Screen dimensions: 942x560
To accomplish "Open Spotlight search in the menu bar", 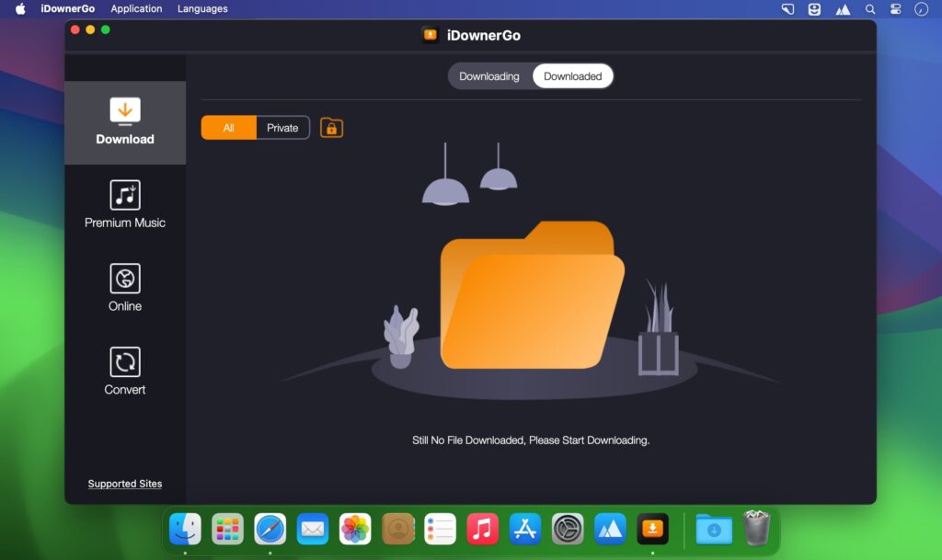I will click(x=868, y=8).
